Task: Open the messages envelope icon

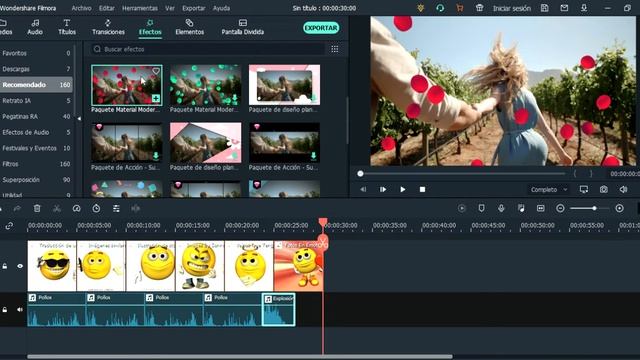Action: 564,8
